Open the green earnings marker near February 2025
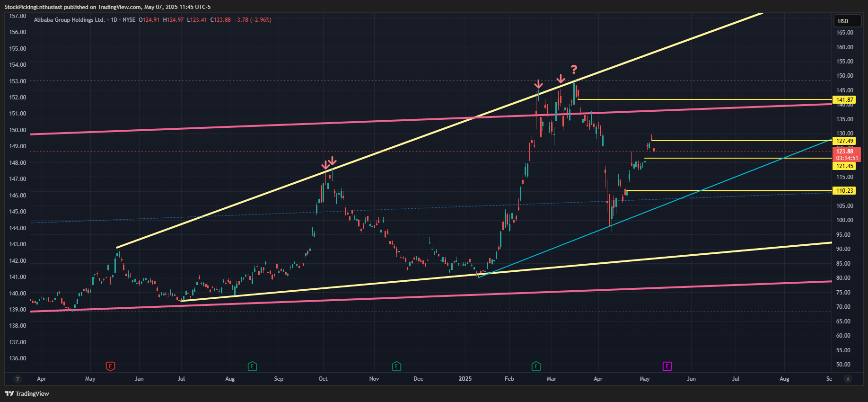Screen dimensions: 868x402 (x=536, y=366)
